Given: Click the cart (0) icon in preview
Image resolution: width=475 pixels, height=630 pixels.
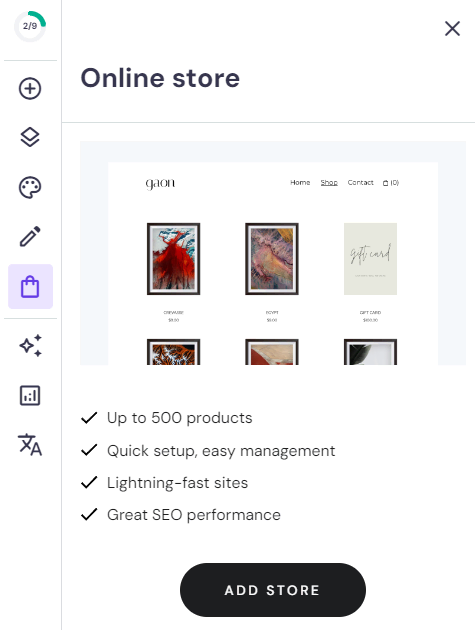Looking at the screenshot, I should 391,183.
